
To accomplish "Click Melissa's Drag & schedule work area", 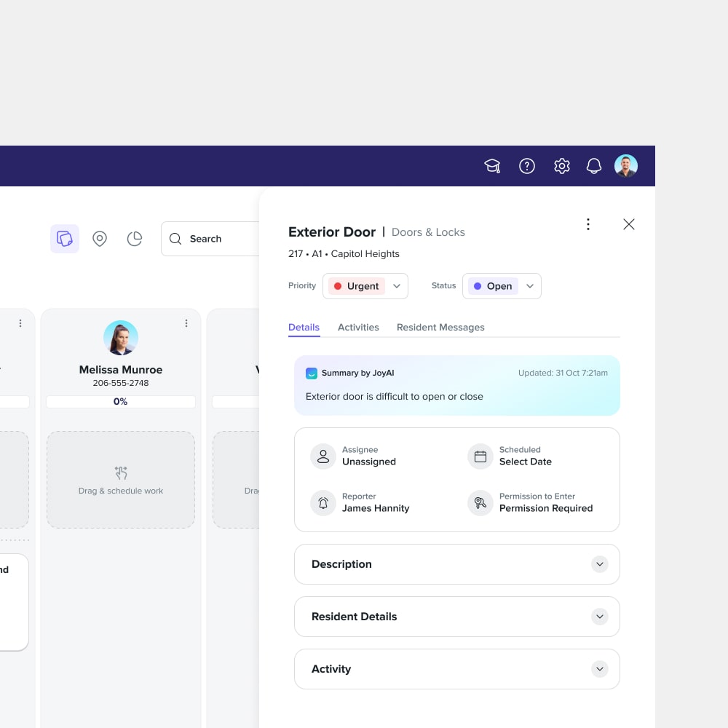I will point(121,480).
